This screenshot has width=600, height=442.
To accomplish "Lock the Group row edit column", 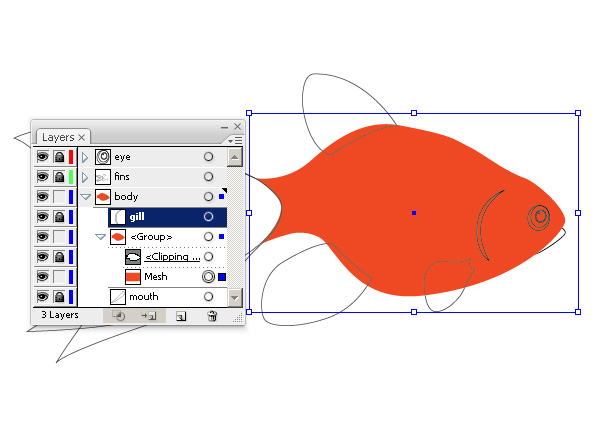I will coord(59,237).
